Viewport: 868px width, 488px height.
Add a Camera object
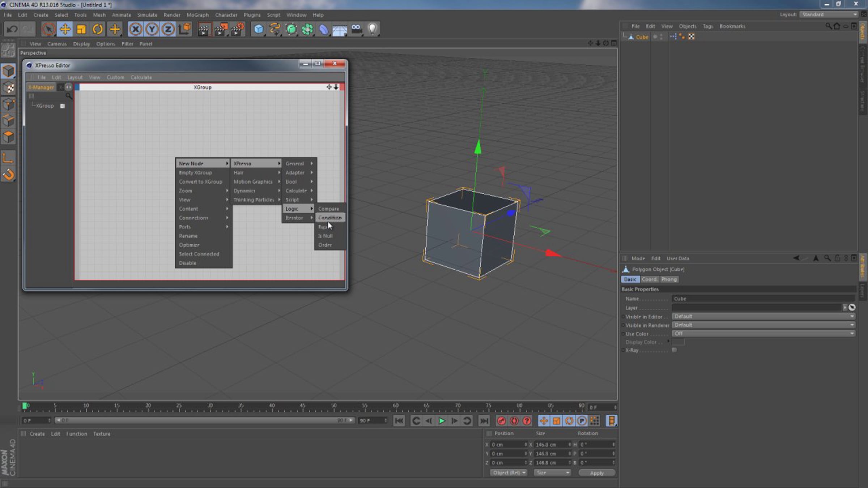click(x=356, y=29)
